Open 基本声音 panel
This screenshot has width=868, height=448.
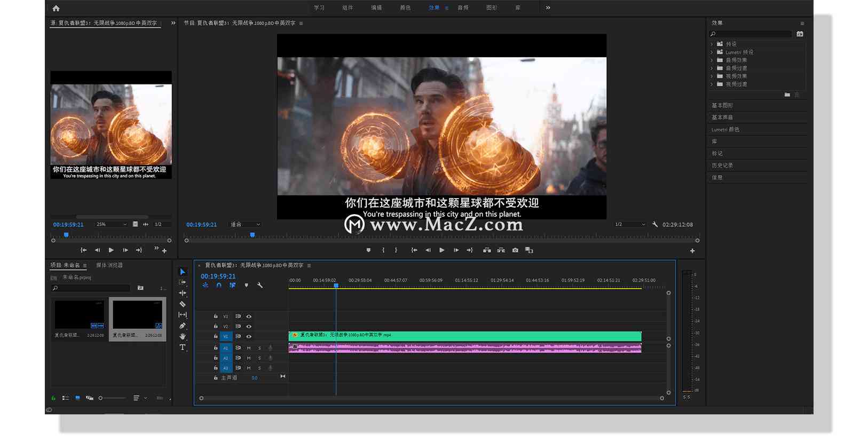[722, 117]
